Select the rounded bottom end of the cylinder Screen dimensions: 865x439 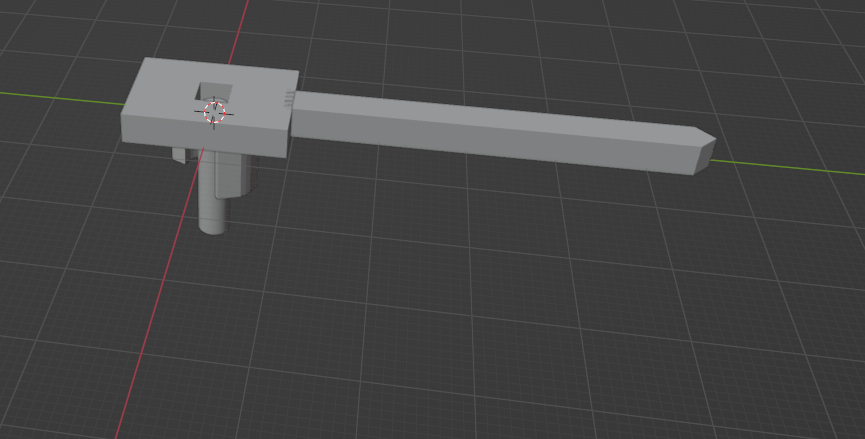[x=213, y=228]
